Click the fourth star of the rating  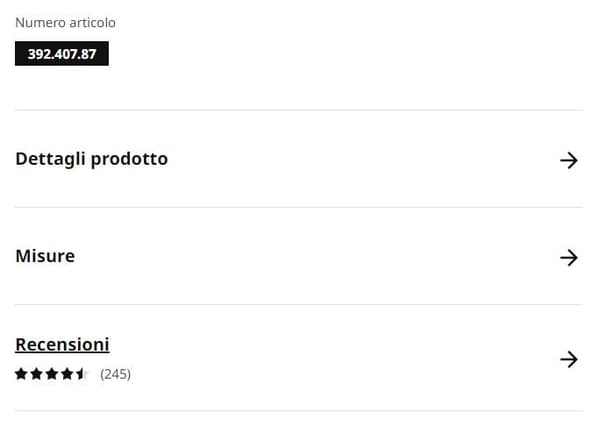(x=66, y=375)
